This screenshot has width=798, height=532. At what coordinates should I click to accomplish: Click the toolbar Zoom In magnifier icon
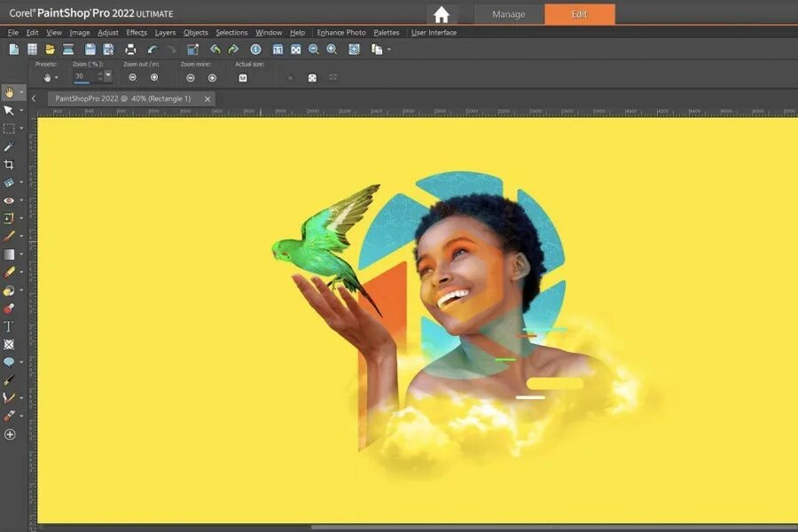pos(332,50)
